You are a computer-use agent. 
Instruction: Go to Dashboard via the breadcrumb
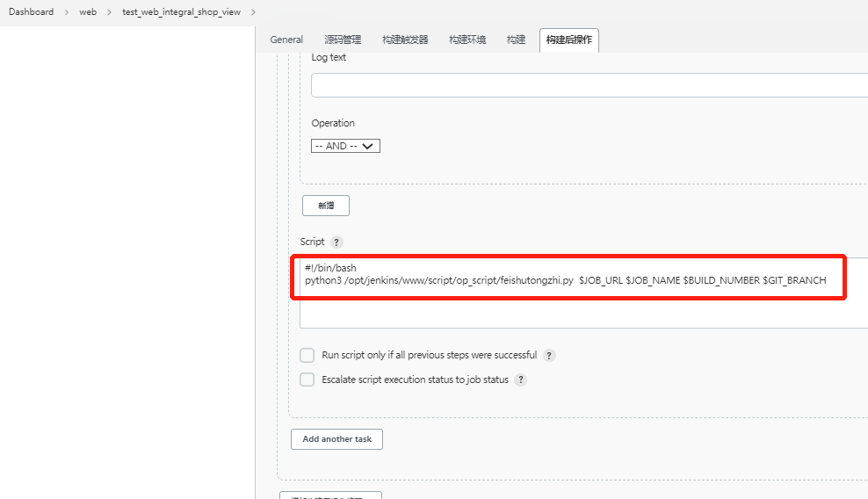(31, 12)
